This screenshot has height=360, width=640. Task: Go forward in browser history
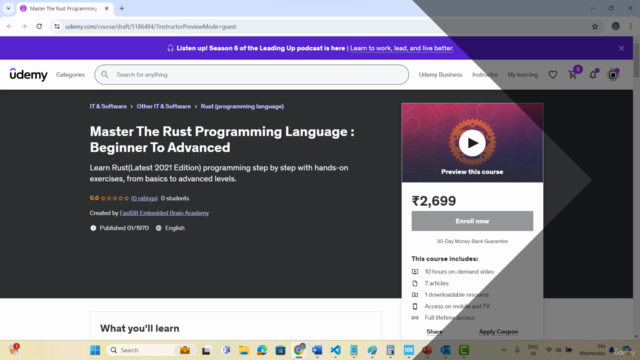(x=24, y=27)
